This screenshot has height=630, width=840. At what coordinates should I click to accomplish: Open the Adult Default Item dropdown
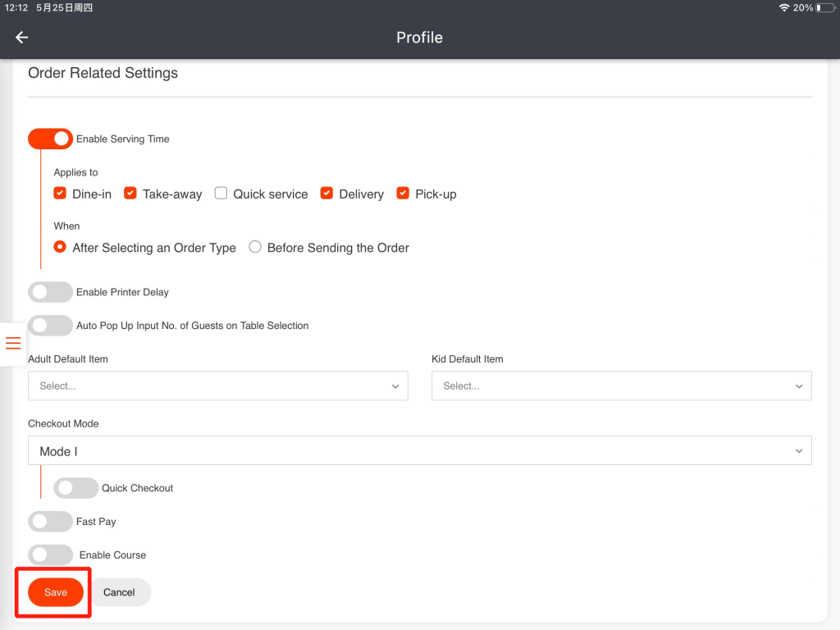tap(217, 386)
